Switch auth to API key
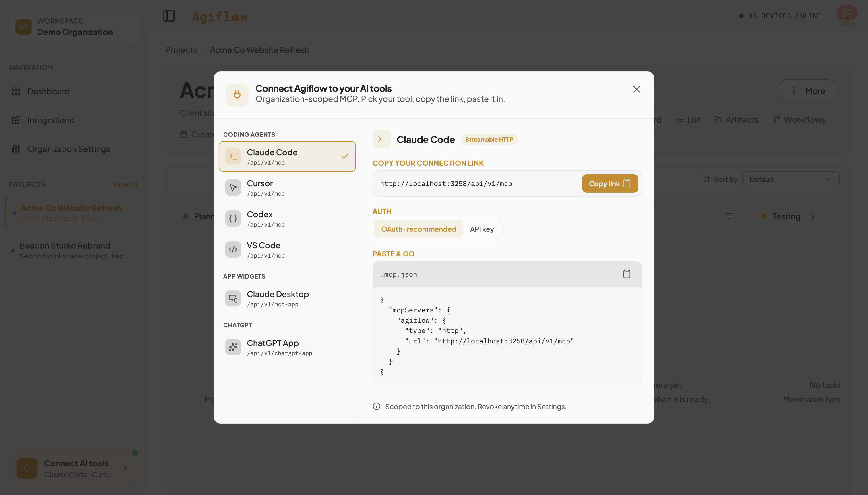868x495 pixels. point(482,229)
